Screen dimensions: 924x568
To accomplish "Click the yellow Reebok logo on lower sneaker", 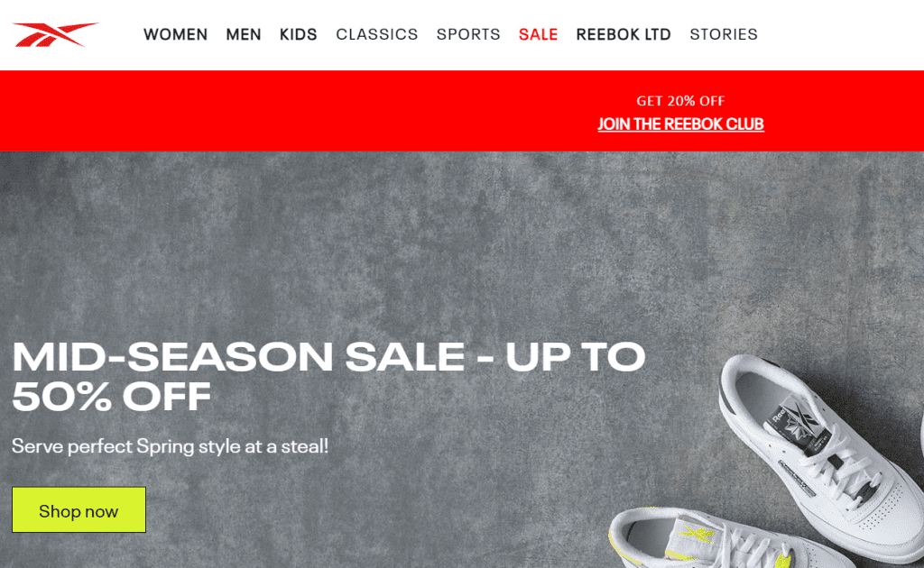I will pos(697,535).
